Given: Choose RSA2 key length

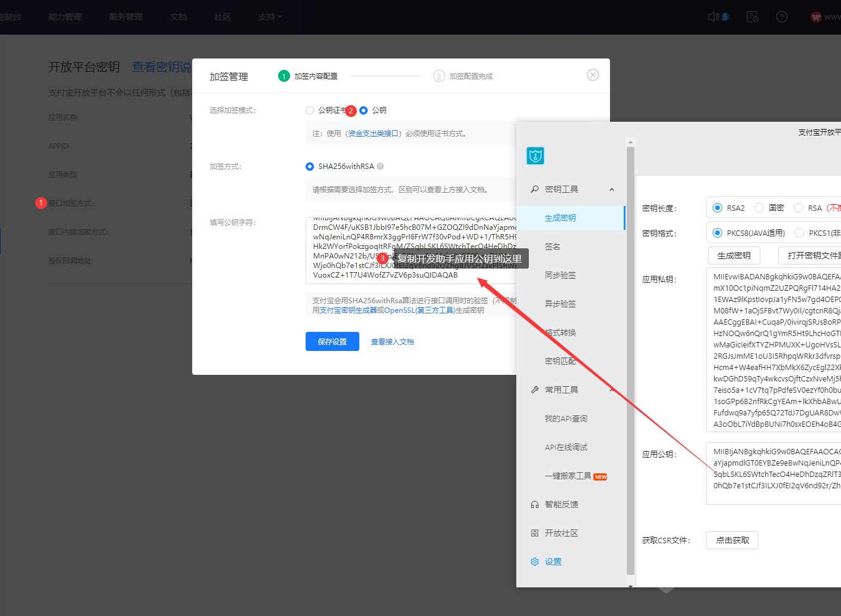Looking at the screenshot, I should pyautogui.click(x=717, y=208).
